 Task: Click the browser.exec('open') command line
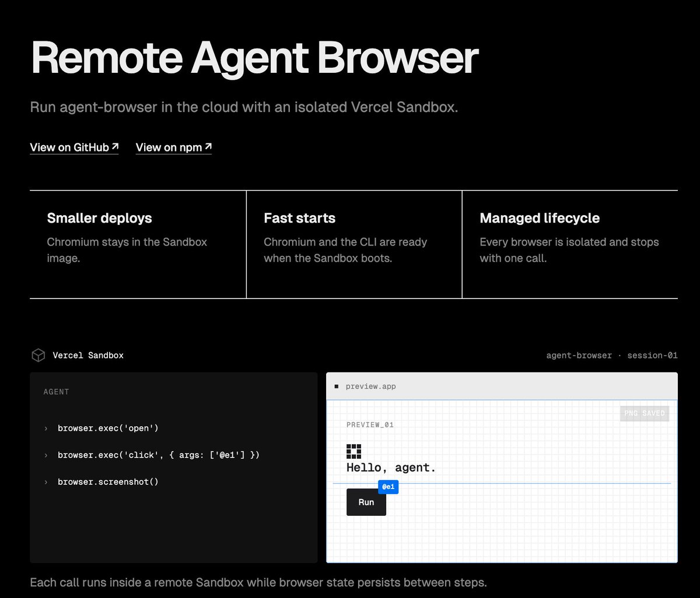108,428
